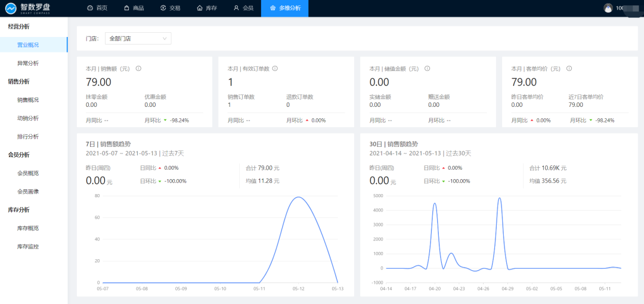
Task: Go to 排行分析 sidebar item
Action: click(28, 137)
